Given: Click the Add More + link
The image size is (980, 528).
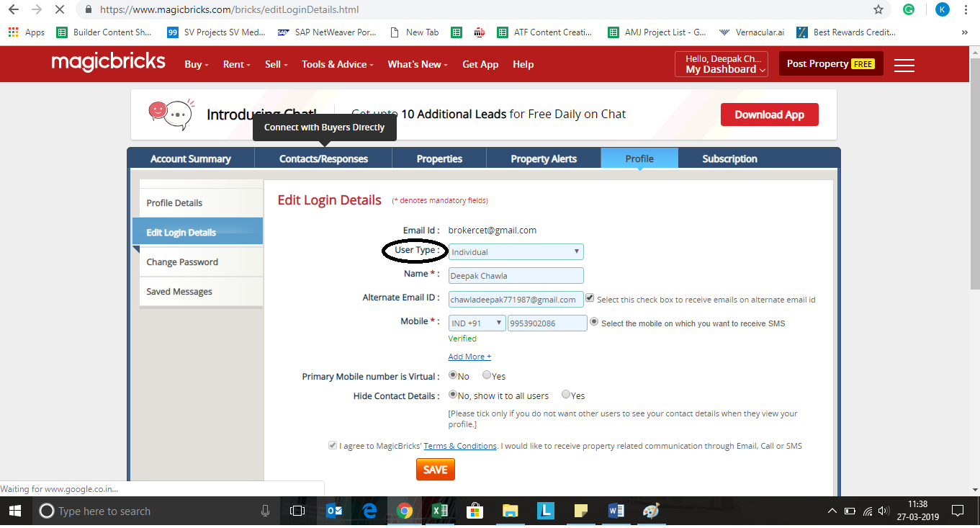Looking at the screenshot, I should (469, 357).
